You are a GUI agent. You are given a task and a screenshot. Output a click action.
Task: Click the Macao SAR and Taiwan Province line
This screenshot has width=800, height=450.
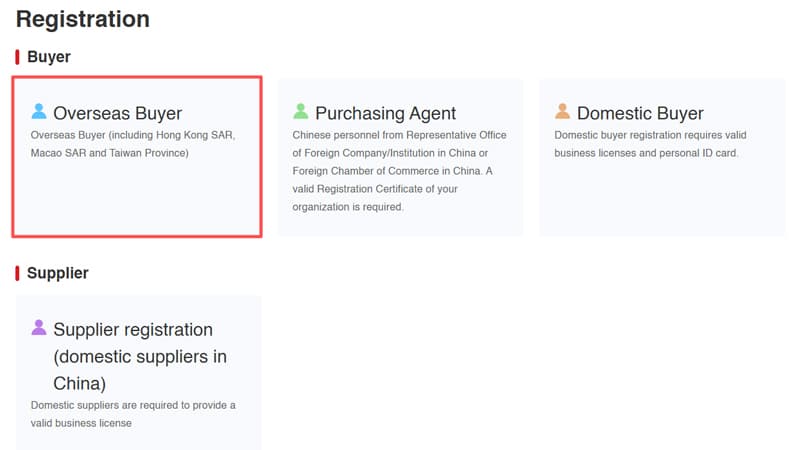tap(109, 153)
